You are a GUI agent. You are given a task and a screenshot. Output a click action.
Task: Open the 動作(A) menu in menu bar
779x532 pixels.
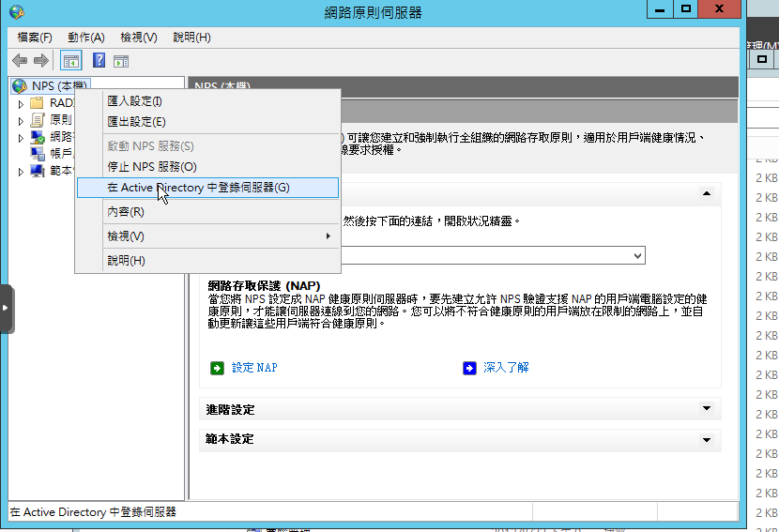coord(85,38)
